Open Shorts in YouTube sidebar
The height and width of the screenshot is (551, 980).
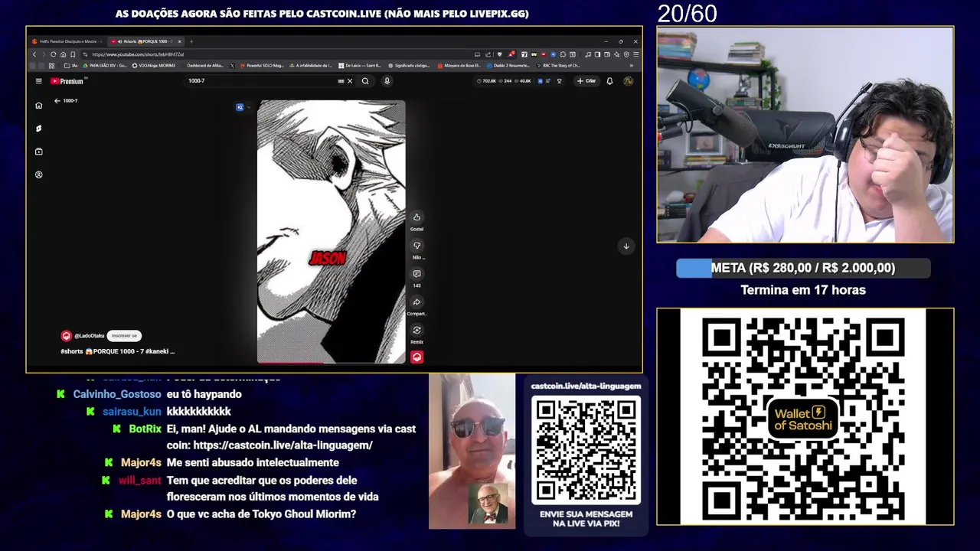pyautogui.click(x=38, y=129)
